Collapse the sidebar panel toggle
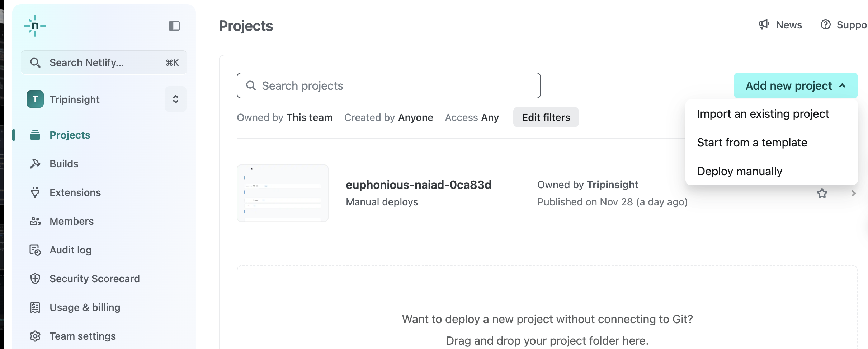Image resolution: width=868 pixels, height=349 pixels. (174, 26)
